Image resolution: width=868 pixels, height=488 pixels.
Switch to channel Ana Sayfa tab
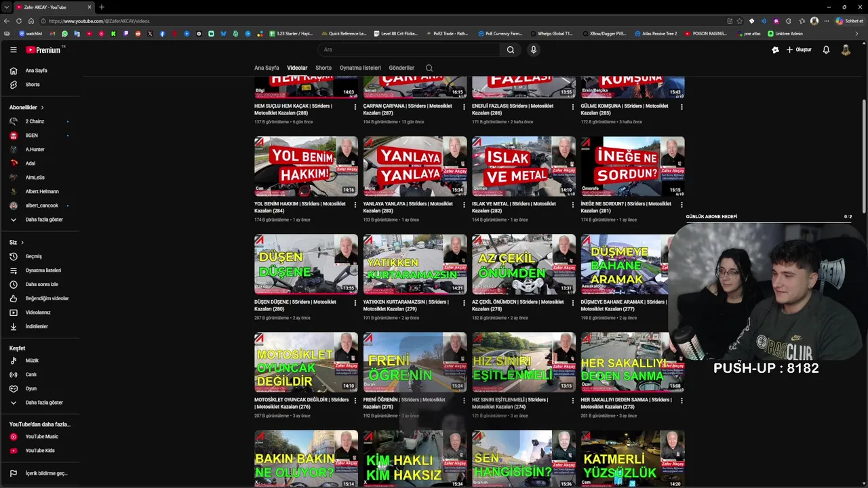pyautogui.click(x=267, y=68)
